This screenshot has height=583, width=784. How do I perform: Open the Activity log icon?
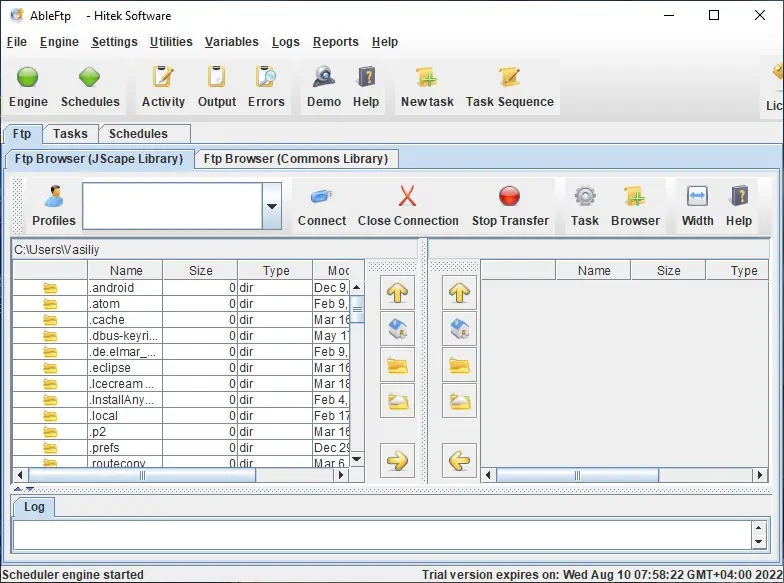163,78
